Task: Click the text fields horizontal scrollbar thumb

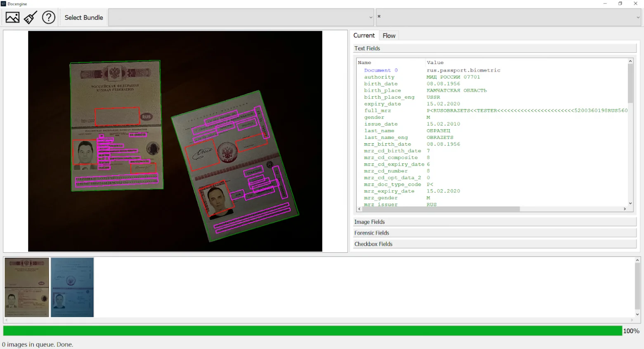Action: (441, 209)
